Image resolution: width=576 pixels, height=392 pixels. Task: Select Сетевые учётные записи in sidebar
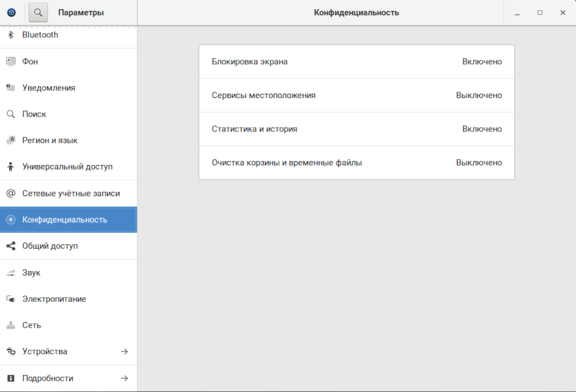pos(71,194)
